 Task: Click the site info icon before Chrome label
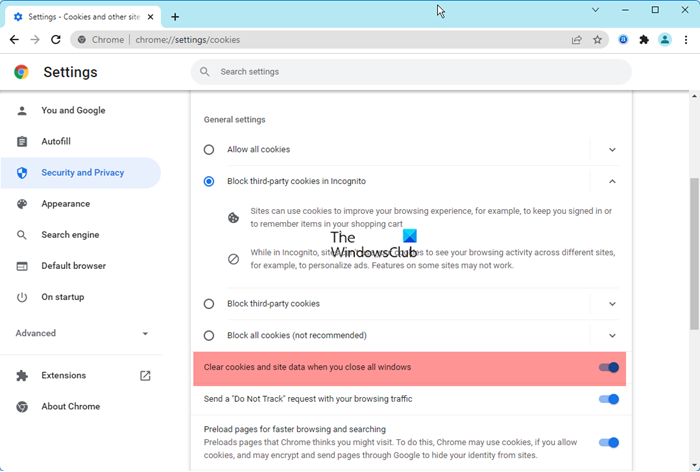point(82,40)
